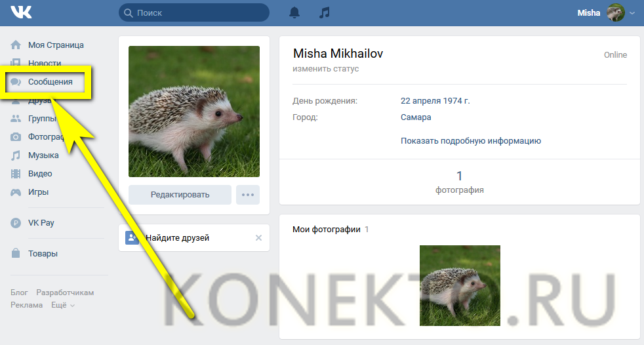644x345 pixels.
Task: Open the three-dots profile actions menu
Action: [248, 195]
